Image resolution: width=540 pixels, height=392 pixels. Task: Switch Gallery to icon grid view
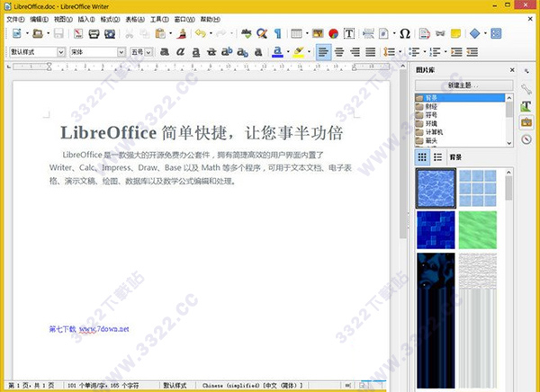(x=422, y=157)
